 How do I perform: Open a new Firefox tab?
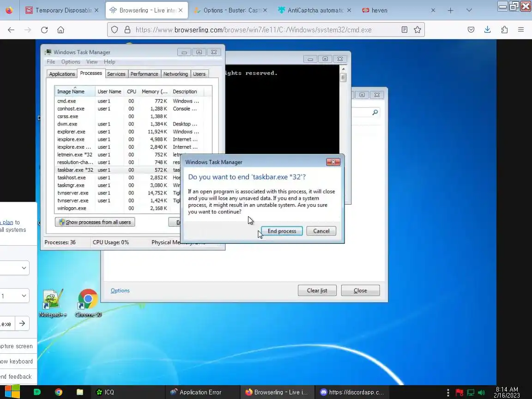pos(450,11)
